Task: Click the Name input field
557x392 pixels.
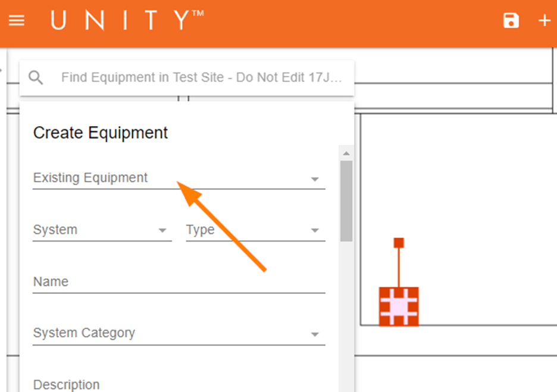Action: [x=179, y=282]
